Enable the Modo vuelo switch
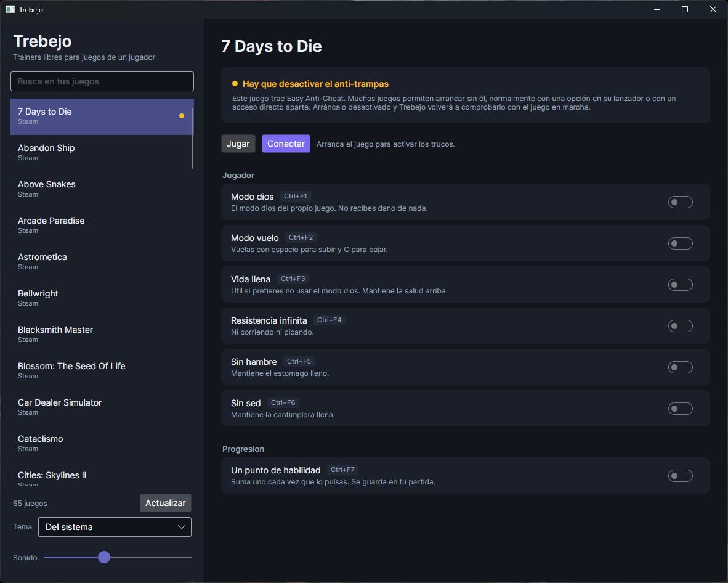Viewport: 728px width, 583px height. tap(680, 243)
